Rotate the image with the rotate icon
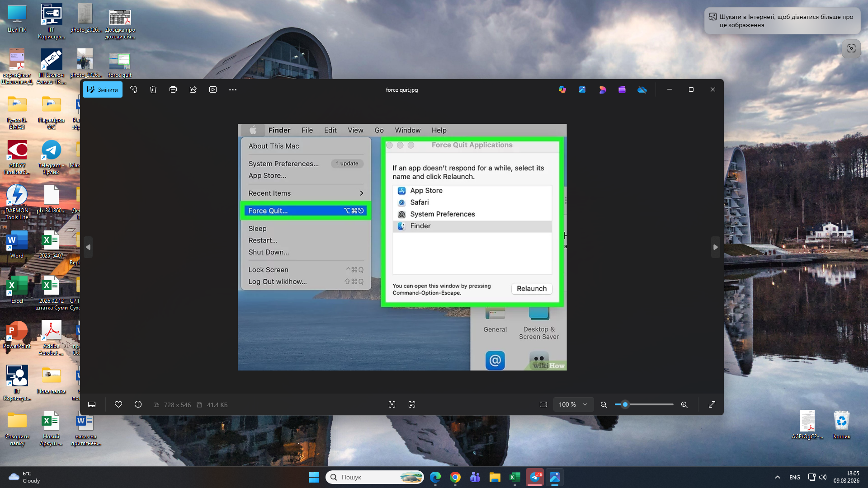Image resolution: width=868 pixels, height=488 pixels. pyautogui.click(x=133, y=89)
